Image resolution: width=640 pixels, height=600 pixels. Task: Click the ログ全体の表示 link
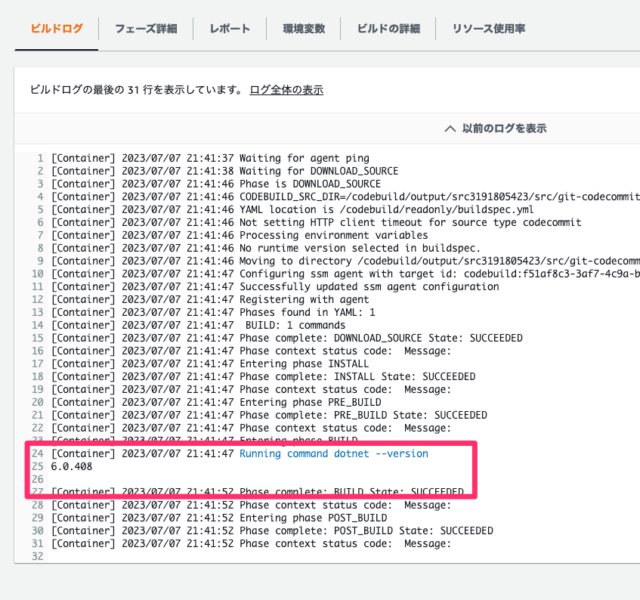[x=287, y=90]
